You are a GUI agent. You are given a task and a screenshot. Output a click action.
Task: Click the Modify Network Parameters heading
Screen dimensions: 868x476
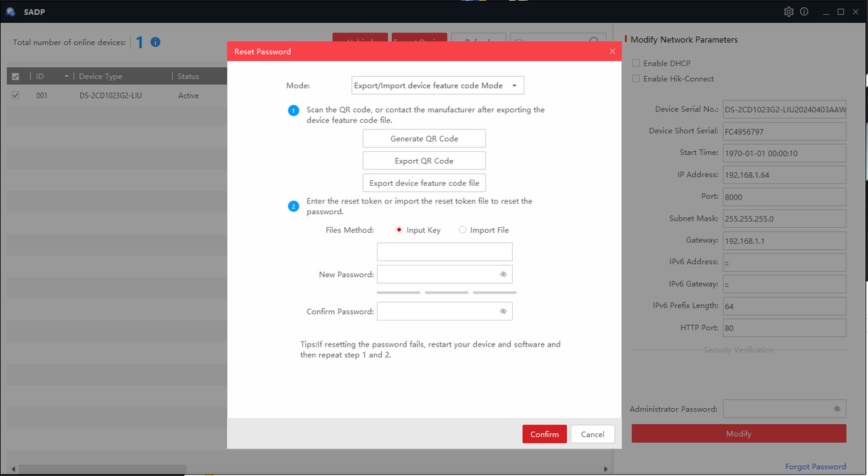684,40
